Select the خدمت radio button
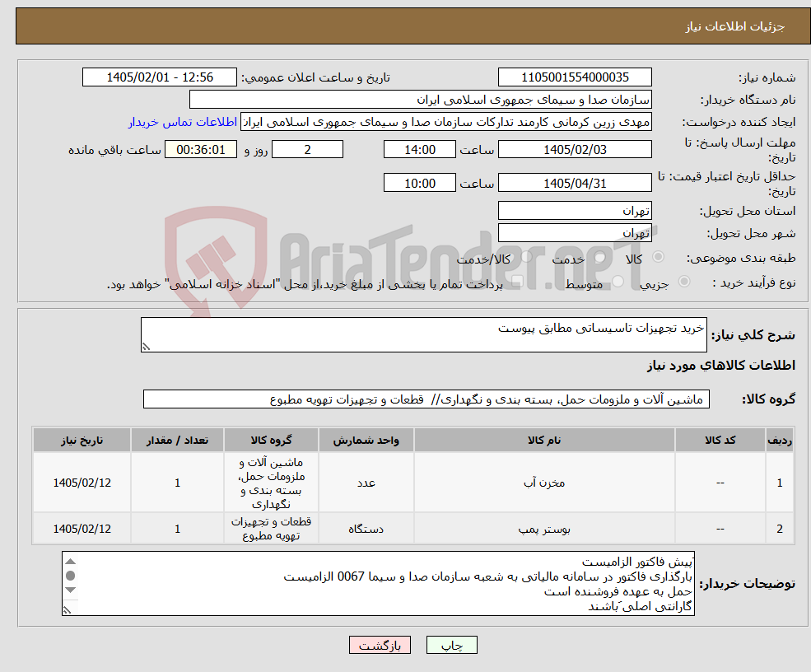Screen dimensions: 811x672 [600, 257]
